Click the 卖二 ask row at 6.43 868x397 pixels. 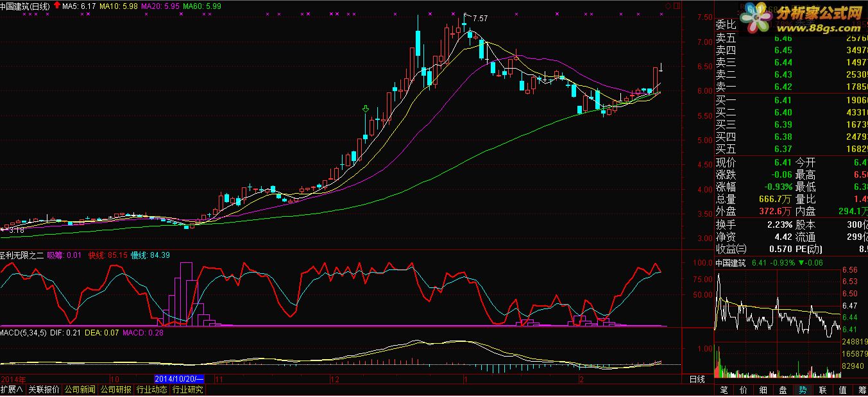(x=791, y=74)
